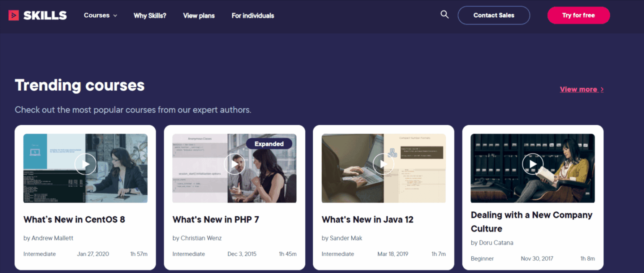The width and height of the screenshot is (644, 273).
Task: Open the Java 12 course thumbnail
Action: [384, 168]
